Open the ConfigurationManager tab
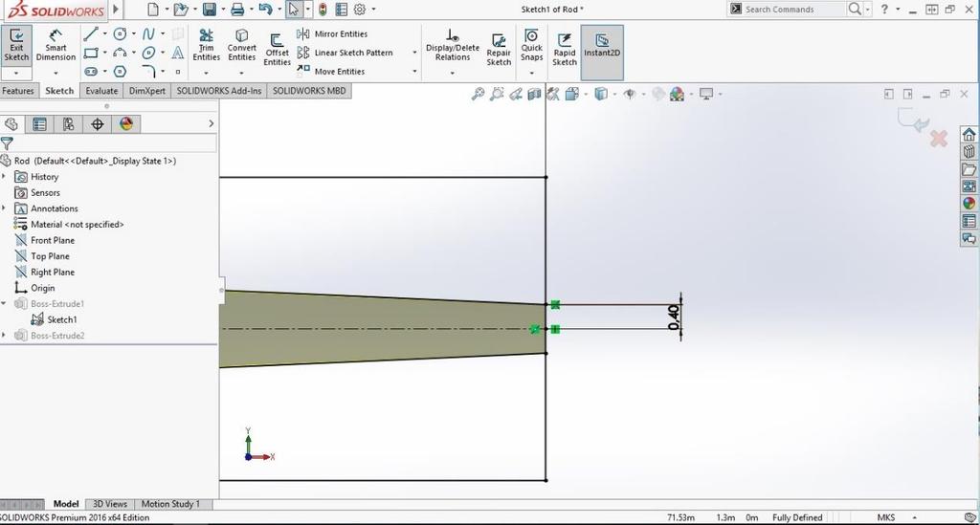This screenshot has height=525, width=980. click(x=68, y=123)
